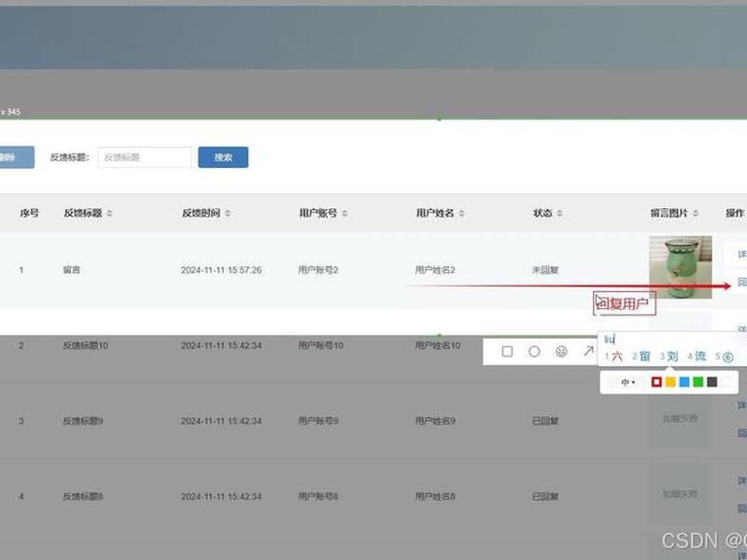Pick the green annotation color
The height and width of the screenshot is (560, 747).
pos(698,382)
